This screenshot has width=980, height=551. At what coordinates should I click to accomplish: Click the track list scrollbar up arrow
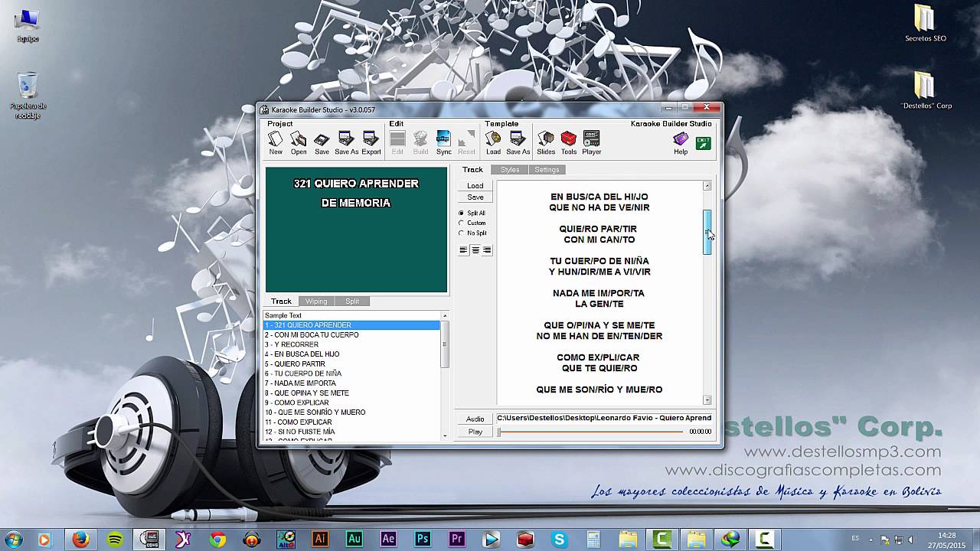pyautogui.click(x=445, y=315)
